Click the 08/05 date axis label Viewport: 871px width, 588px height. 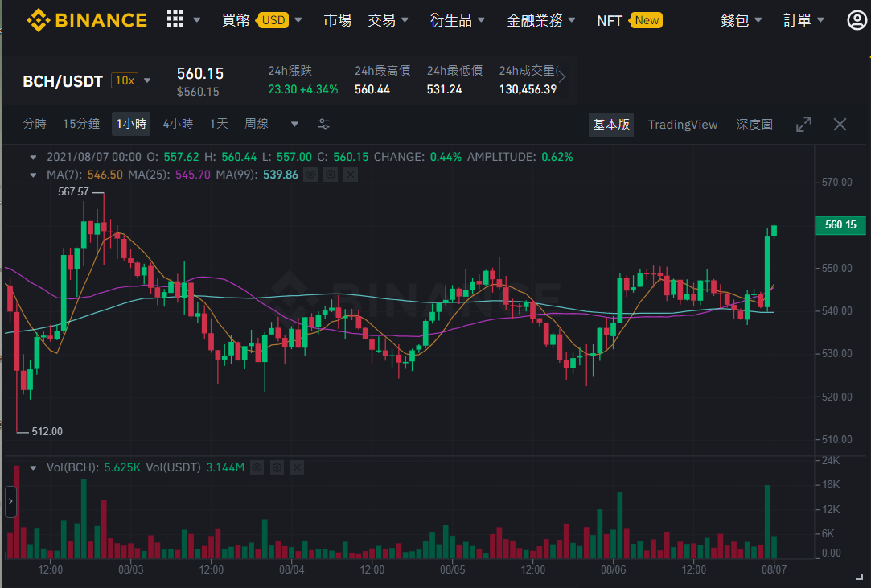[x=452, y=569]
